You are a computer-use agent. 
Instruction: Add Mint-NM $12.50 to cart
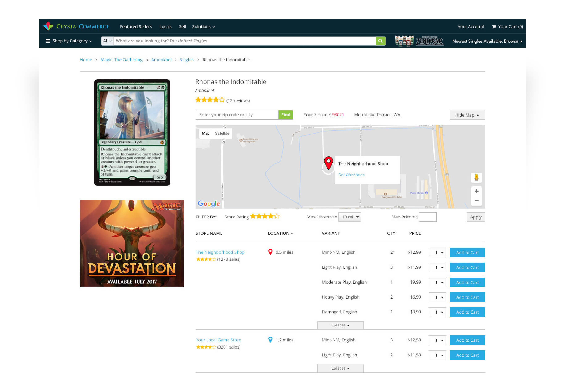pos(467,340)
